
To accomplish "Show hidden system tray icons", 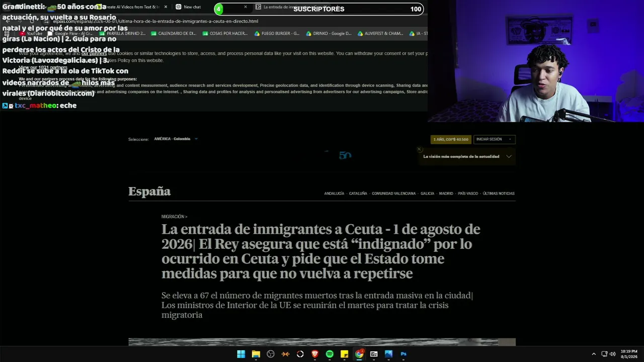I will (x=594, y=354).
